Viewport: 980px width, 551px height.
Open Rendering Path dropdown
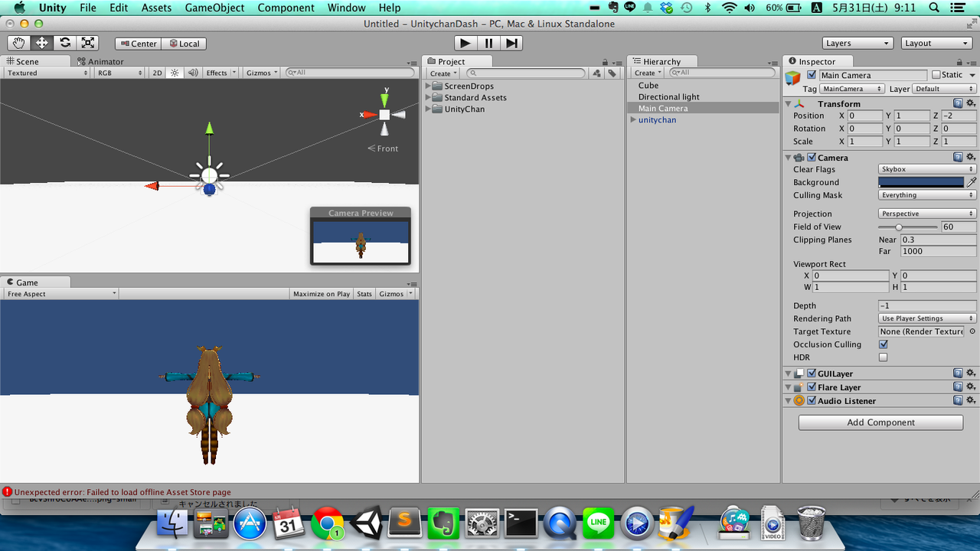(x=927, y=318)
